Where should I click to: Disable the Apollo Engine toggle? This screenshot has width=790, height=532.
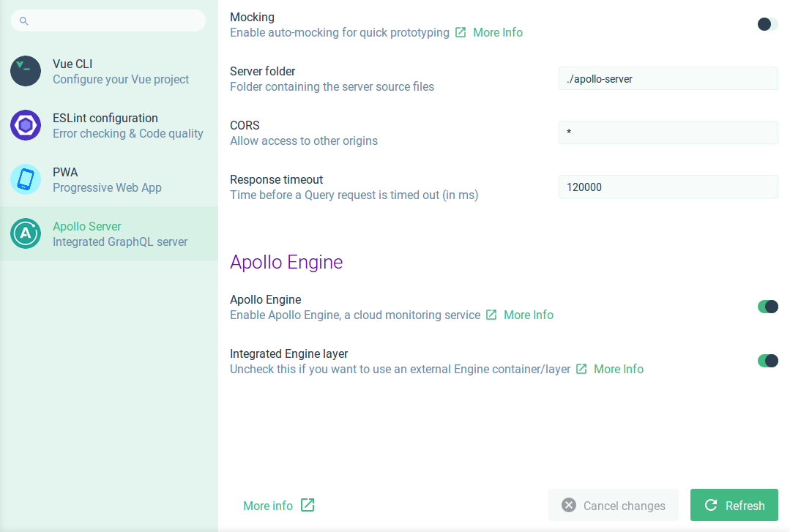768,307
